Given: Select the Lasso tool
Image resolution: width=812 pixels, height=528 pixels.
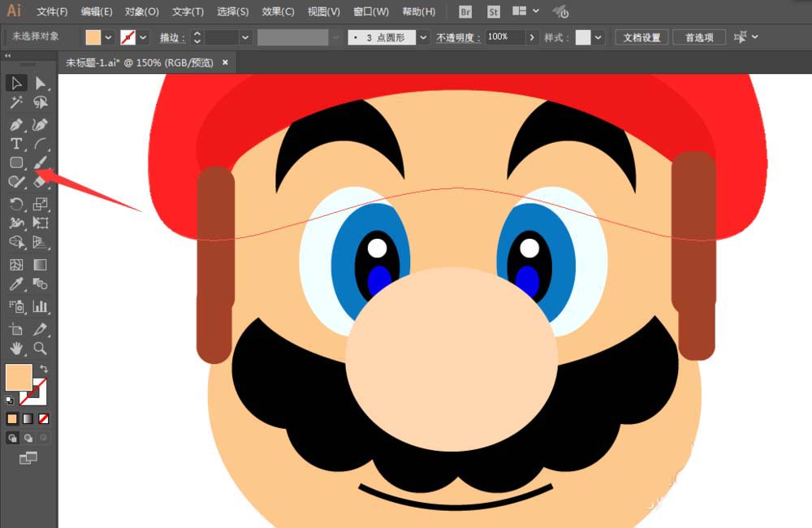Looking at the screenshot, I should (x=41, y=102).
